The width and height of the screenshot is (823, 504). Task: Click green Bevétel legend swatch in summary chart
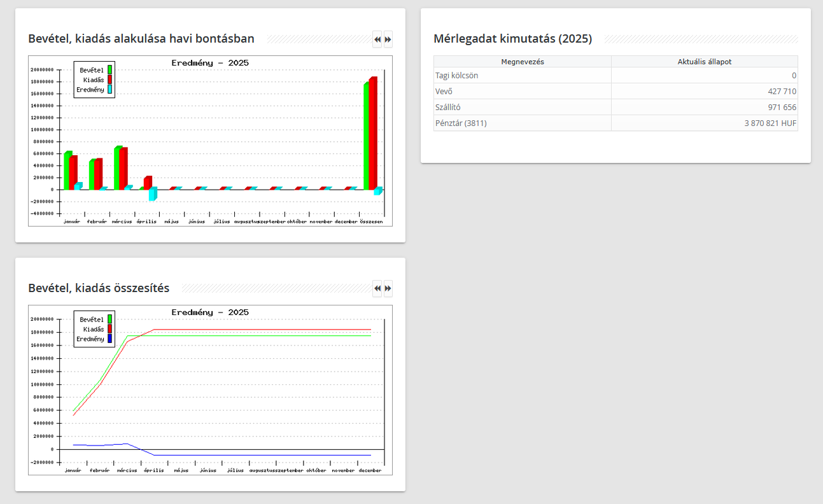point(109,319)
